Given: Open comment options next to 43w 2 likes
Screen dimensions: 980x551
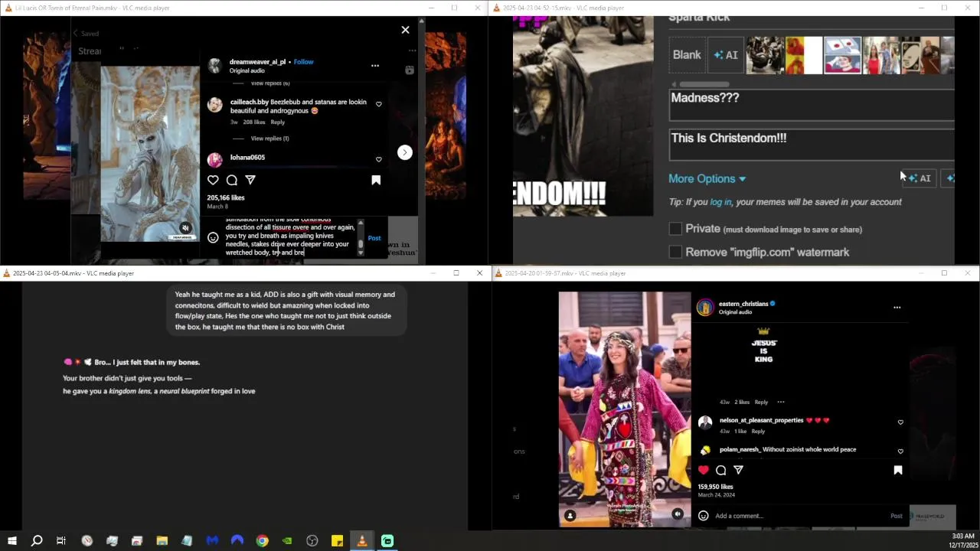Looking at the screenshot, I should (781, 402).
